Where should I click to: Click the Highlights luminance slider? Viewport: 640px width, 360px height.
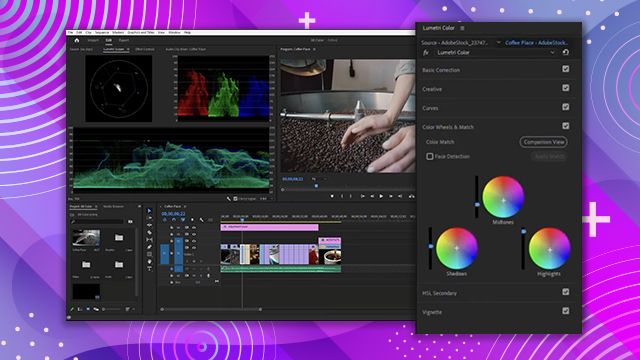click(523, 249)
